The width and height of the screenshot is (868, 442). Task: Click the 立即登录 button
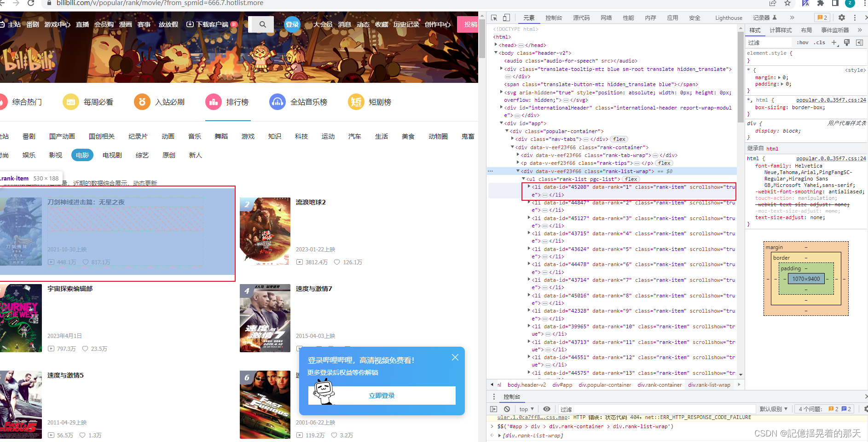pos(382,395)
